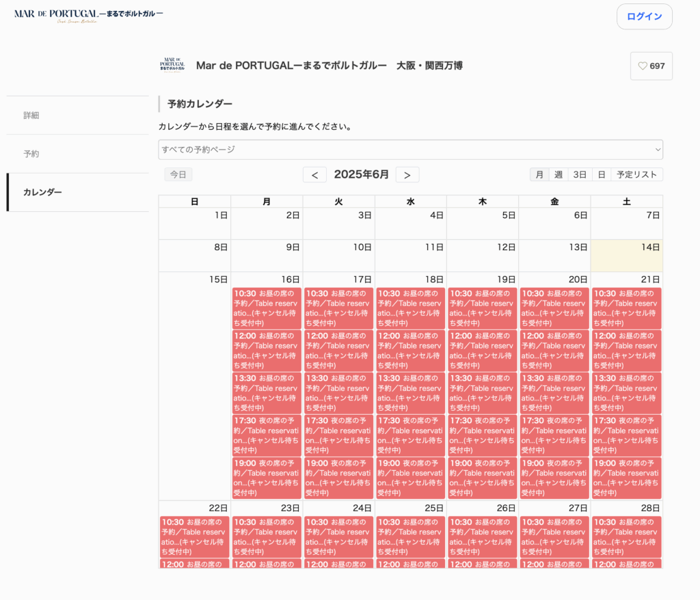The image size is (700, 600).
Task: Click the 土 weekday column header
Action: click(627, 202)
